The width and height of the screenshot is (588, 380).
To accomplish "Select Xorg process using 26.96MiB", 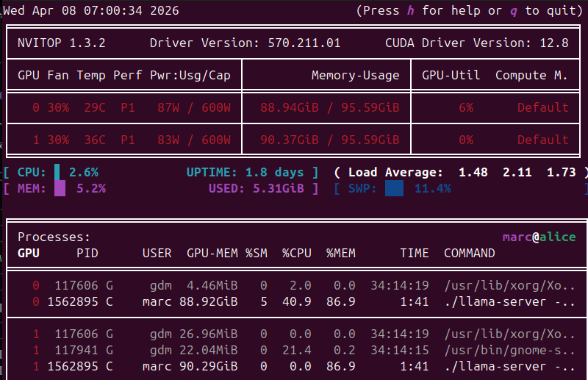I will [297, 334].
